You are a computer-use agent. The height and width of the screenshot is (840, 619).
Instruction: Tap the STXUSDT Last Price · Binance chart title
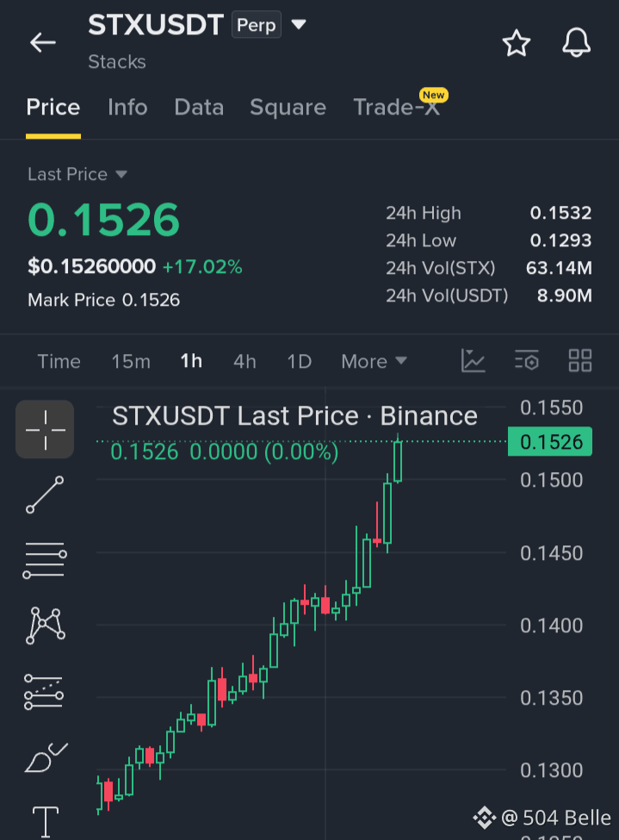pyautogui.click(x=294, y=416)
